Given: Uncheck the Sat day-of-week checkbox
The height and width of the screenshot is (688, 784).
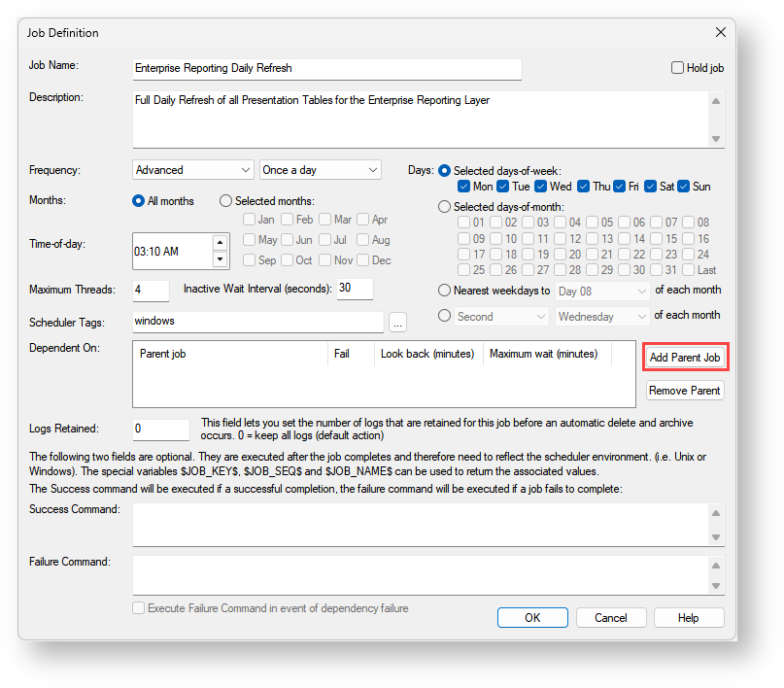Looking at the screenshot, I should pos(650,187).
